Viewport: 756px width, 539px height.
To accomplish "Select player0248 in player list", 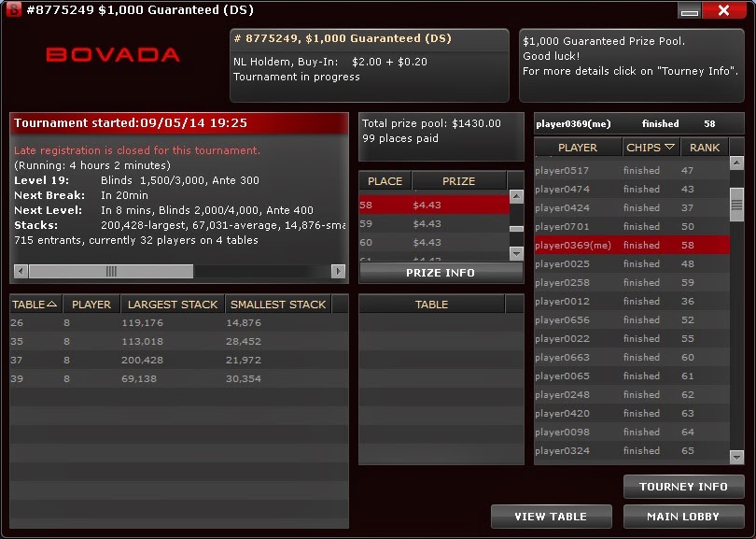I will 632,395.
